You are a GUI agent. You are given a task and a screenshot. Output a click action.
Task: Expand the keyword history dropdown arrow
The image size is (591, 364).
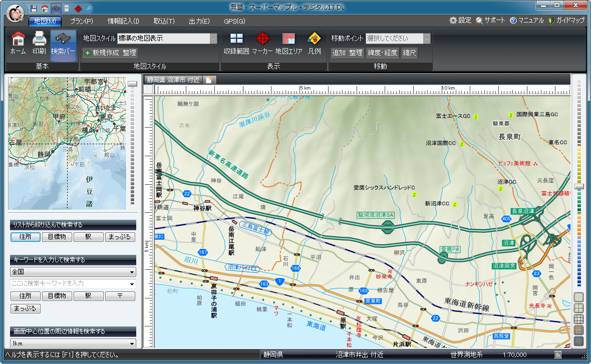[132, 284]
